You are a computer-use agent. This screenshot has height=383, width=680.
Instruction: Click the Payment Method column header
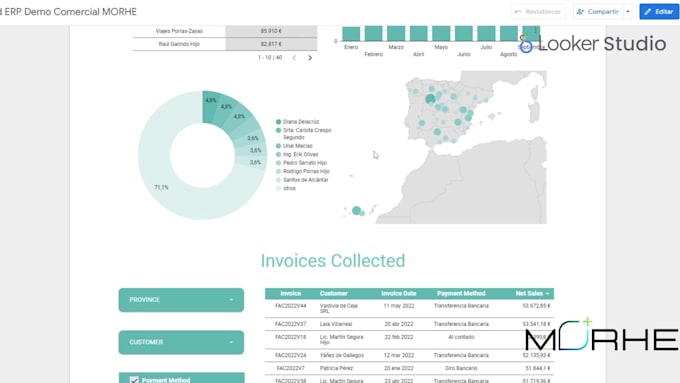tap(461, 294)
